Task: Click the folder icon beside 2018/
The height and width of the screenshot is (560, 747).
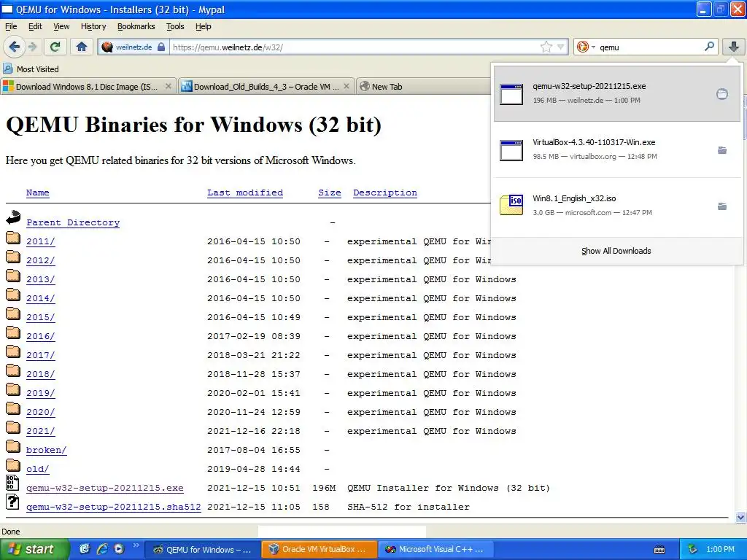Action: pyautogui.click(x=13, y=370)
